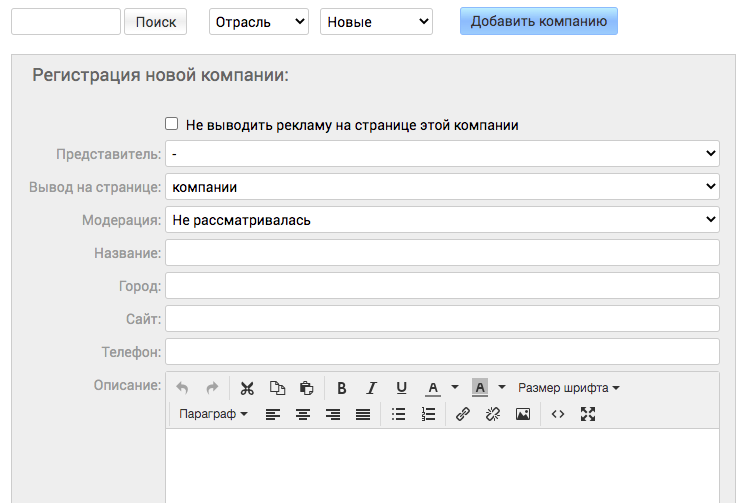The width and height of the screenshot is (742, 503).
Task: Click the Город input field
Action: click(442, 285)
